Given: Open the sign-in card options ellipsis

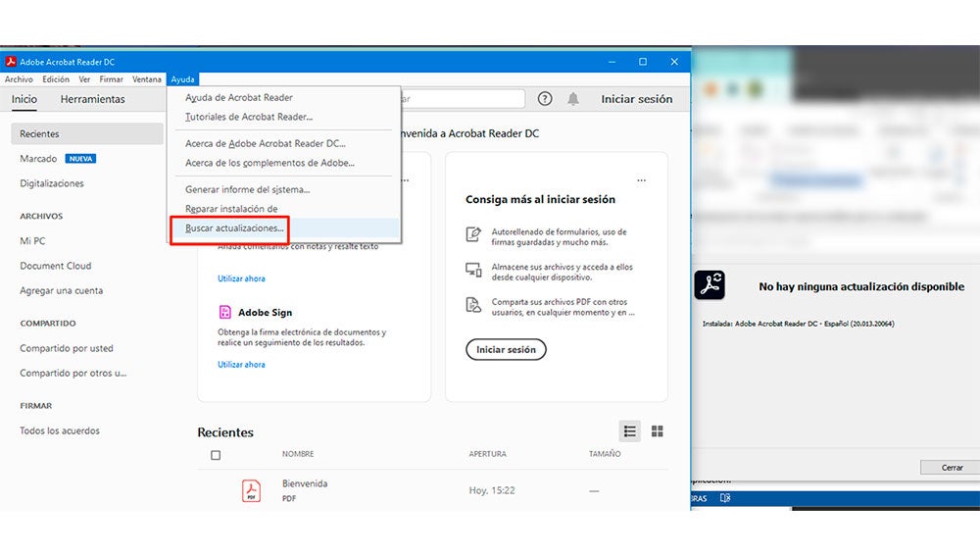Looking at the screenshot, I should 641,180.
